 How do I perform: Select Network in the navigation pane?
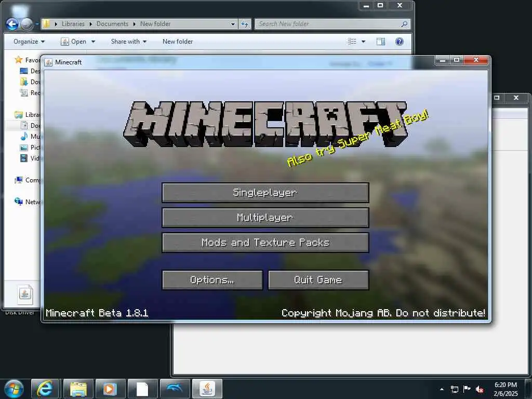click(28, 202)
